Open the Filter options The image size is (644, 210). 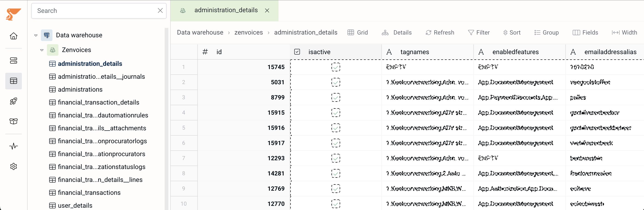point(479,32)
